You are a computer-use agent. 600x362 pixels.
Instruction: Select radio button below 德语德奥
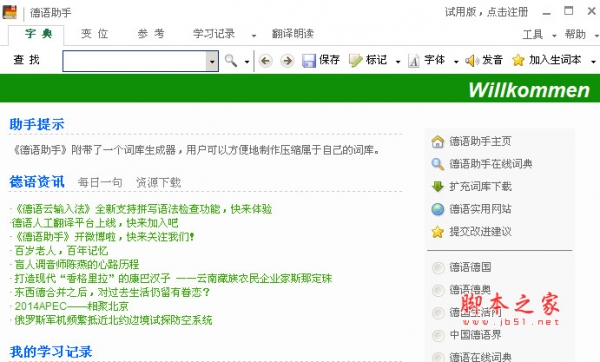tap(438, 313)
